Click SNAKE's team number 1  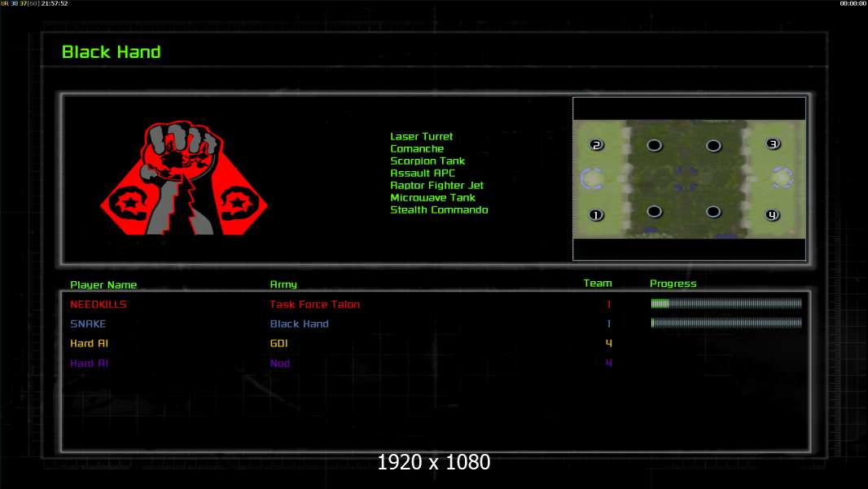(x=608, y=324)
